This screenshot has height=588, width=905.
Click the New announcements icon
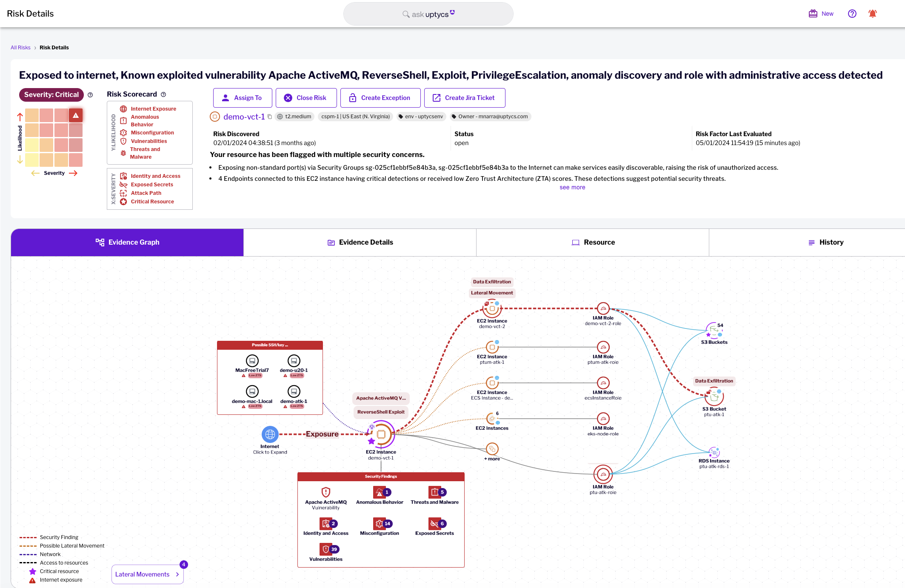click(x=813, y=13)
